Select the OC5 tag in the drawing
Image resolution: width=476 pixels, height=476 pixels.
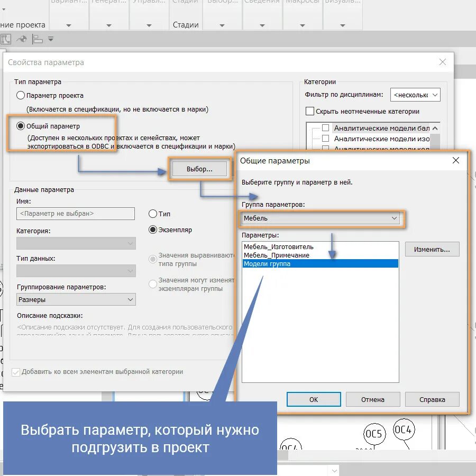374,434
